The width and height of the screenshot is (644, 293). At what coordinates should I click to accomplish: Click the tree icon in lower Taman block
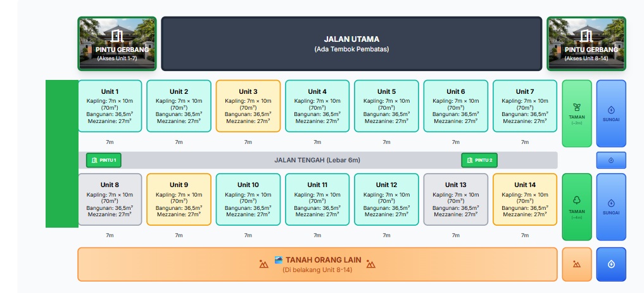(577, 200)
